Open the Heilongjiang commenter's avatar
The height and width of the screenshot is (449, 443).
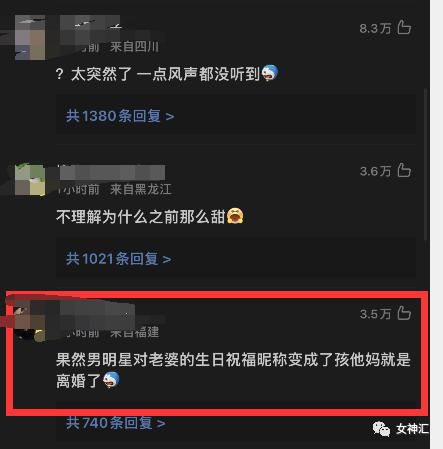click(x=30, y=179)
